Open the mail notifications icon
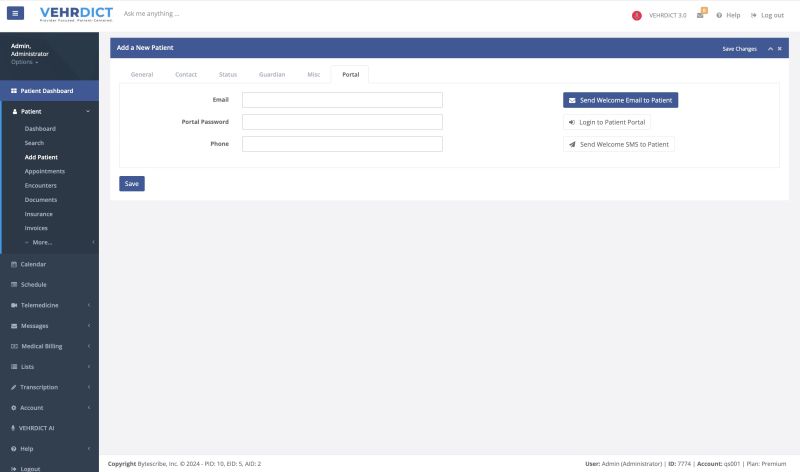 pos(701,15)
